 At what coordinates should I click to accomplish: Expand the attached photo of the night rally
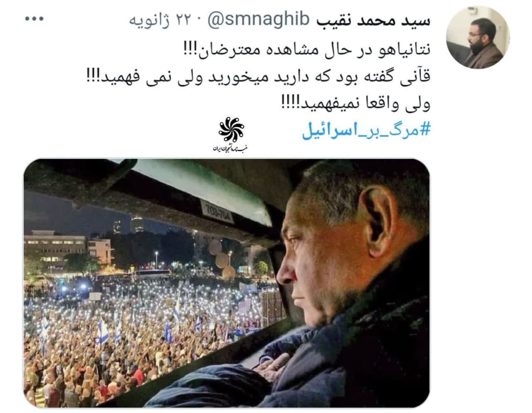pos(227,283)
